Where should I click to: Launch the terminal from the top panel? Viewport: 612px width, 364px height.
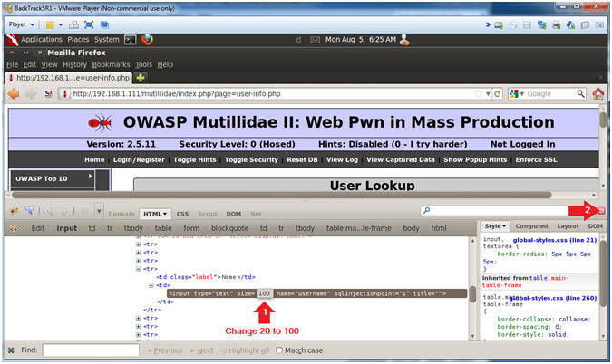130,39
